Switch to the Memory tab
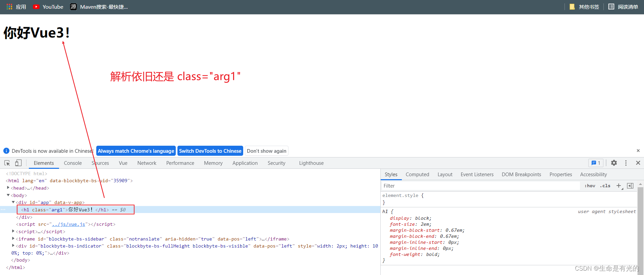This screenshot has height=275, width=644. [213, 163]
